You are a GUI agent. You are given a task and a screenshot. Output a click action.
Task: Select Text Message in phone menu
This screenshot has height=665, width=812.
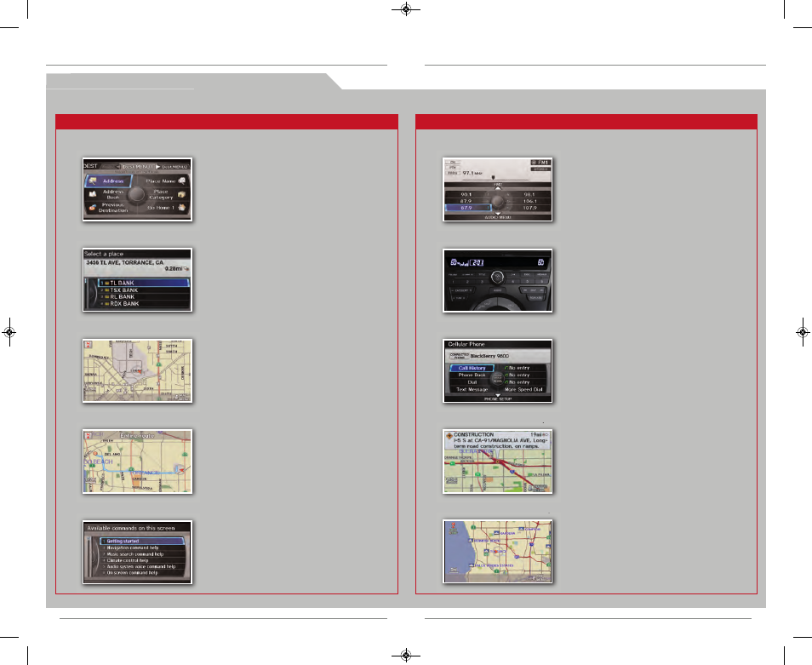tap(472, 389)
